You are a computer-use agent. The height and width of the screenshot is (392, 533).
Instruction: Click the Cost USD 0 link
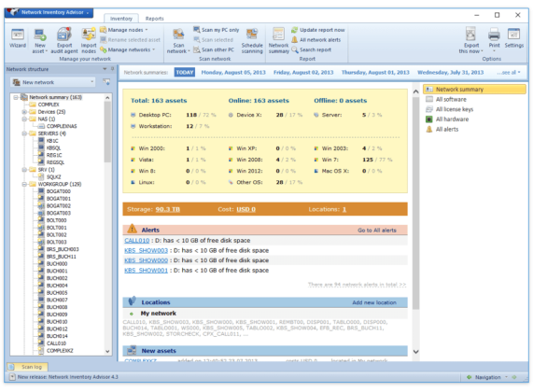[245, 209]
